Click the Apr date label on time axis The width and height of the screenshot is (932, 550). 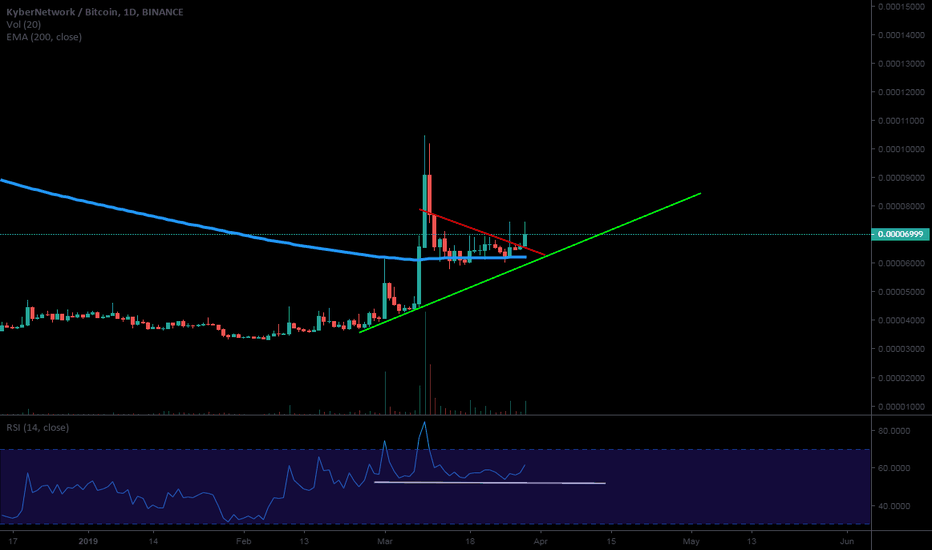[540, 541]
